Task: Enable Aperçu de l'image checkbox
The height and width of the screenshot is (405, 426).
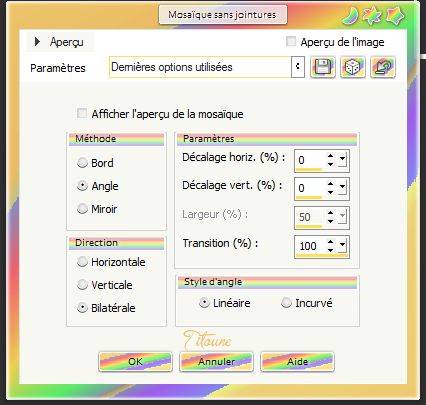Action: pyautogui.click(x=291, y=42)
